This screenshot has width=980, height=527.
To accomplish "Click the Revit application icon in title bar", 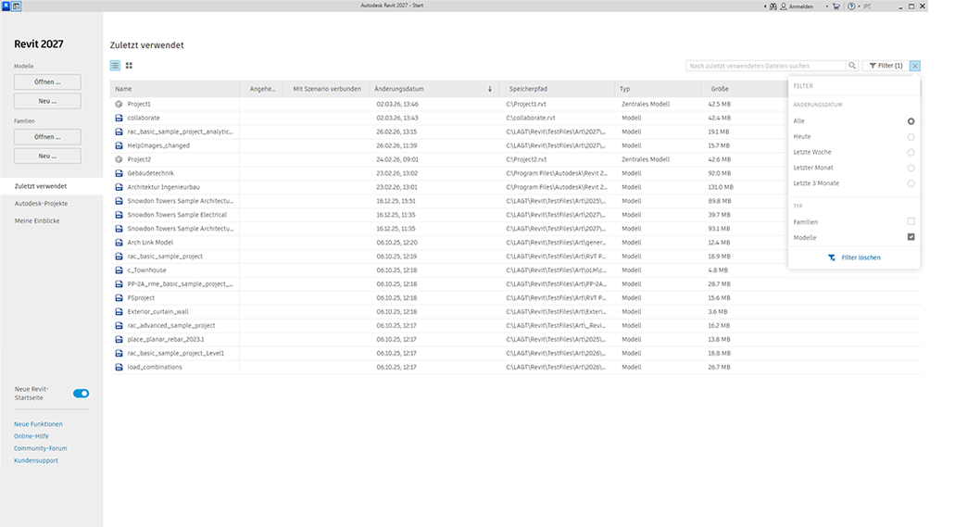I will click(x=6, y=6).
